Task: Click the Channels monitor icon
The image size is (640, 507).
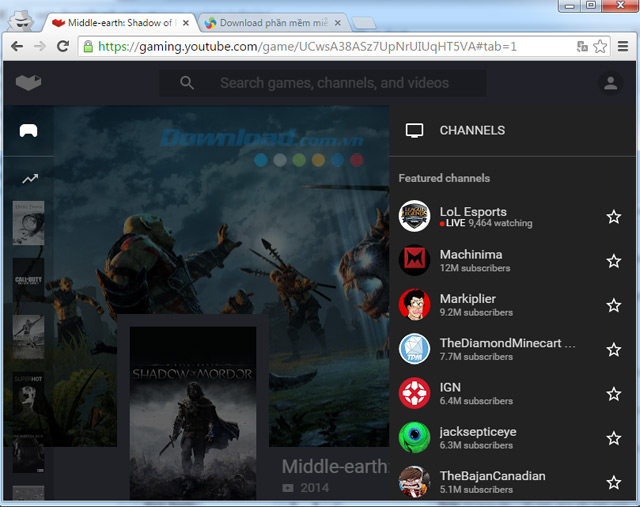Action: (x=414, y=131)
